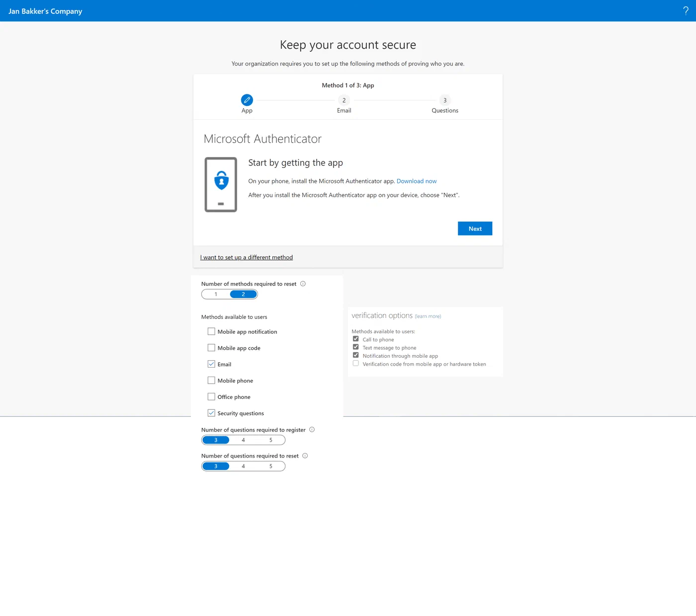Uncheck Call to phone option

(x=355, y=339)
